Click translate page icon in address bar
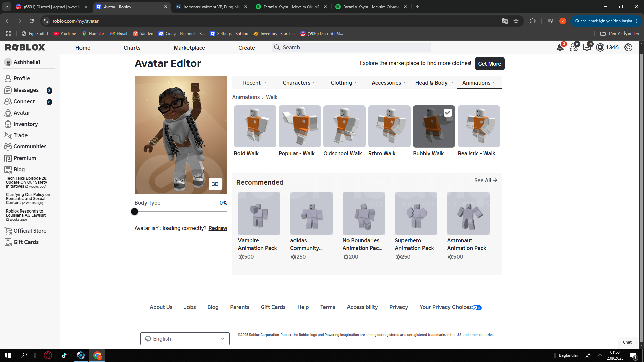 pos(505,21)
